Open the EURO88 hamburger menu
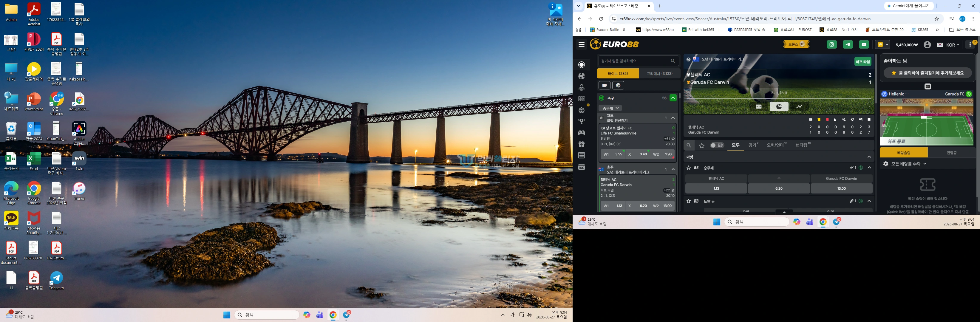 581,44
